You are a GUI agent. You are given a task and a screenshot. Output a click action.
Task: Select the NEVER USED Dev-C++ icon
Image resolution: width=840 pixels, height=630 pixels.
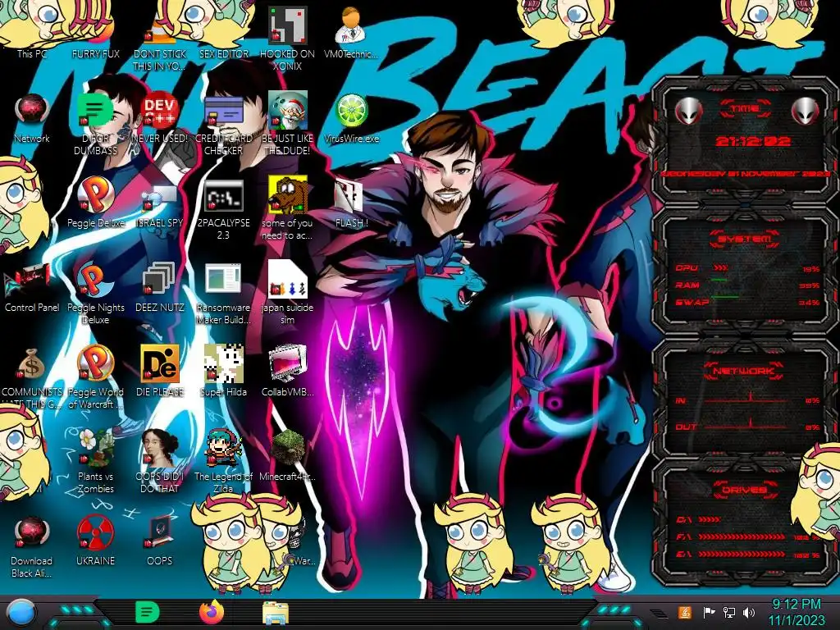pyautogui.click(x=160, y=118)
